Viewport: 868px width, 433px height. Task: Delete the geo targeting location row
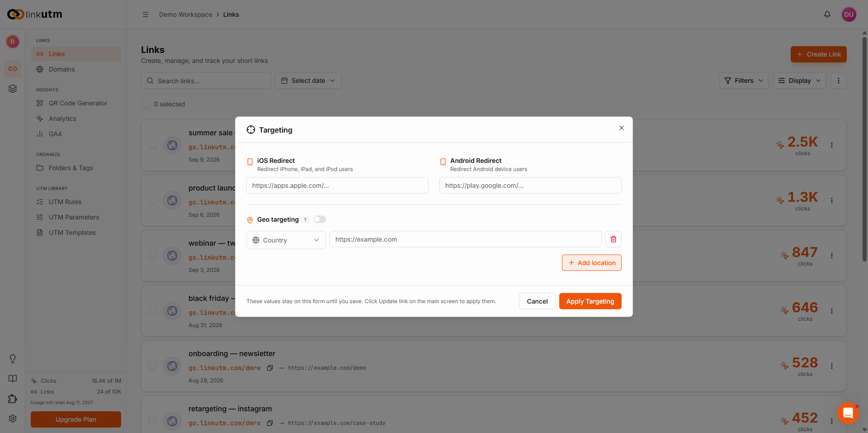pyautogui.click(x=613, y=239)
